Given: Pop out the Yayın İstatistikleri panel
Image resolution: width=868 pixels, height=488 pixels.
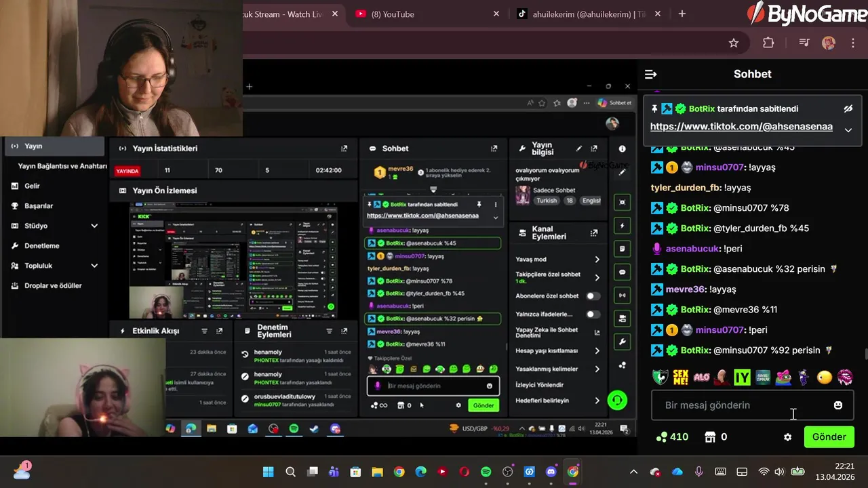Looking at the screenshot, I should click(344, 148).
